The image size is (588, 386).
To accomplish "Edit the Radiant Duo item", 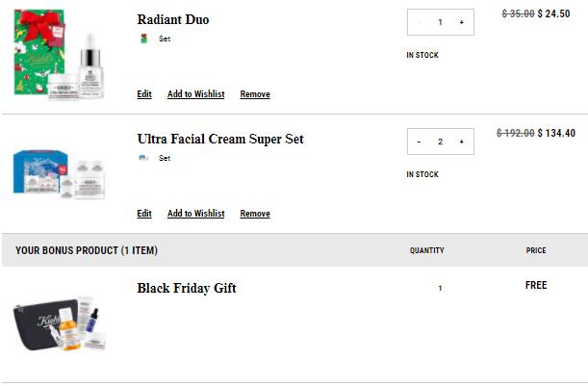I will click(x=144, y=94).
